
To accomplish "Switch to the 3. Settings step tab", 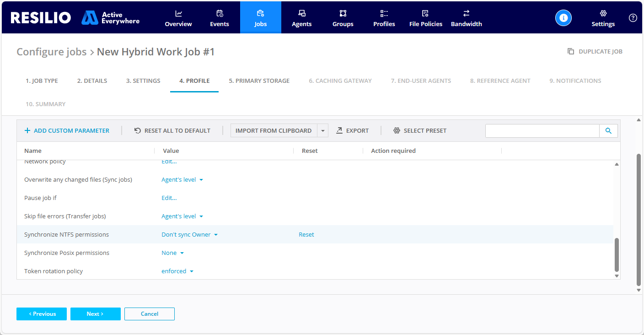I will pos(143,81).
